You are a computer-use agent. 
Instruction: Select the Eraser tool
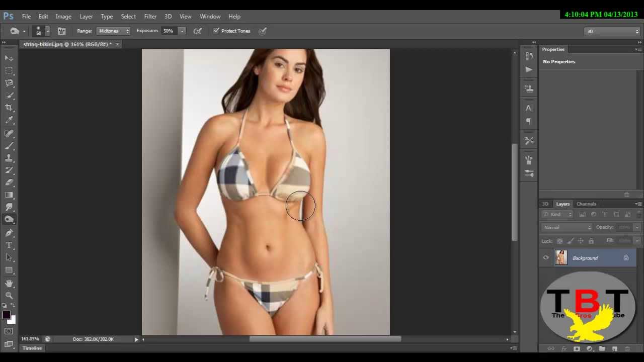coord(9,183)
